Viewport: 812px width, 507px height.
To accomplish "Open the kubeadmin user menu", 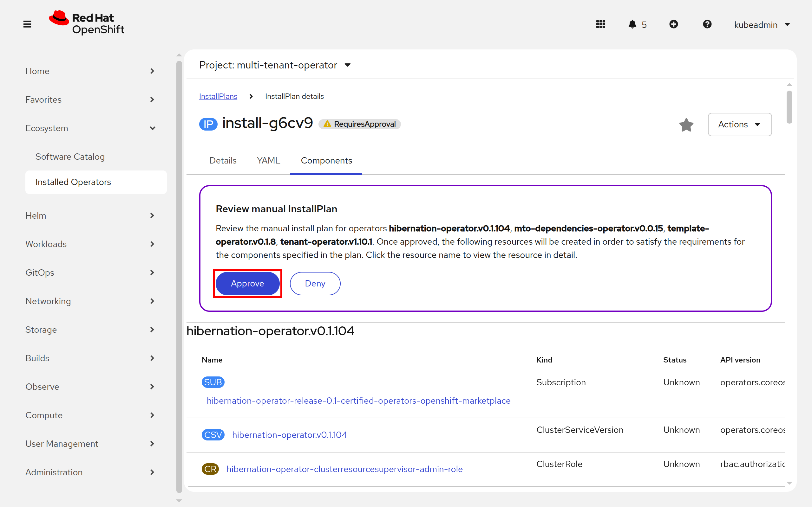I will (762, 25).
